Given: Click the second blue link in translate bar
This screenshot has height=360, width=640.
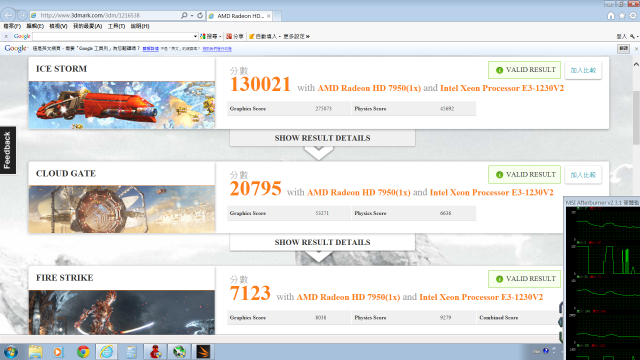Looking at the screenshot, I should click(x=217, y=49).
